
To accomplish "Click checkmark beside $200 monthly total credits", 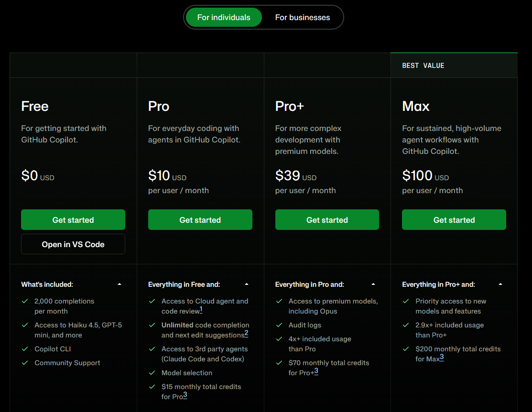I will [406, 349].
